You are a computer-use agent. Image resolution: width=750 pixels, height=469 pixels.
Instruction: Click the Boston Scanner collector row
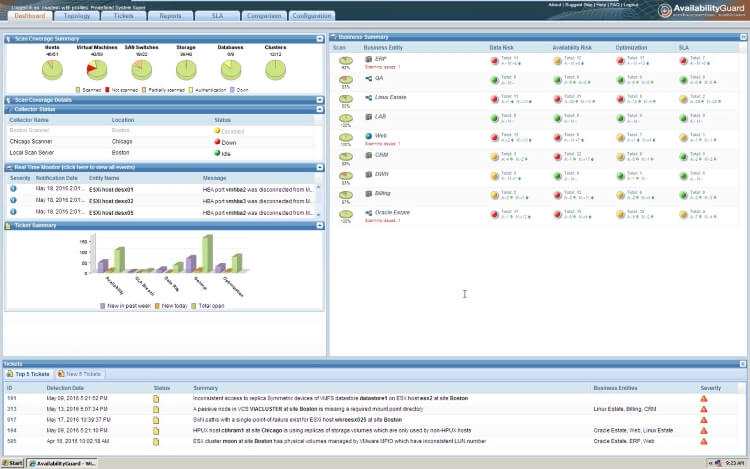[160, 131]
